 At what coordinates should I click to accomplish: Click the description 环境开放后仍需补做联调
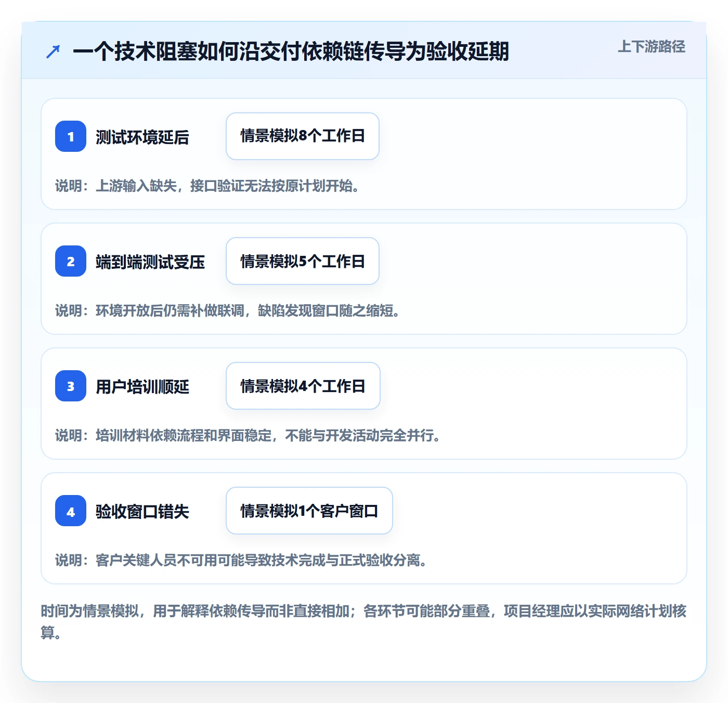pyautogui.click(x=170, y=311)
